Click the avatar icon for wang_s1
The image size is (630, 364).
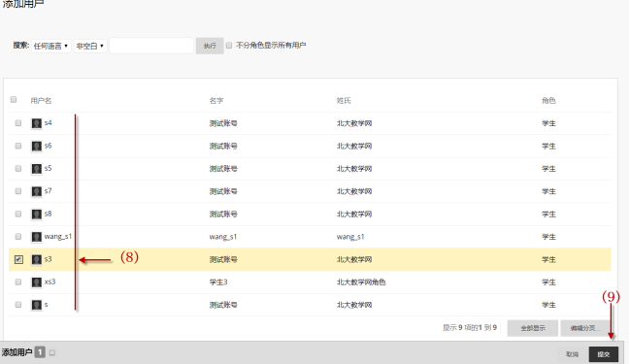point(37,237)
